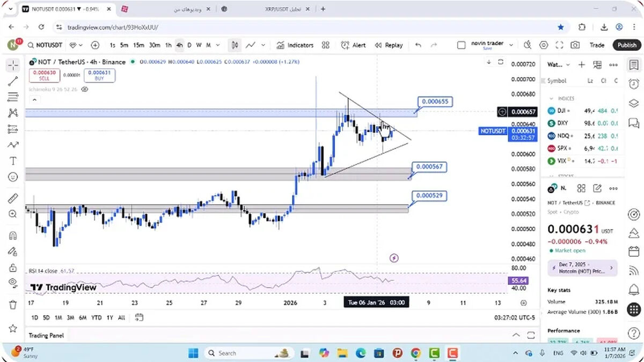Viewport: 644px width, 362px height.
Task: Select the 4h interval
Action: pos(179,45)
